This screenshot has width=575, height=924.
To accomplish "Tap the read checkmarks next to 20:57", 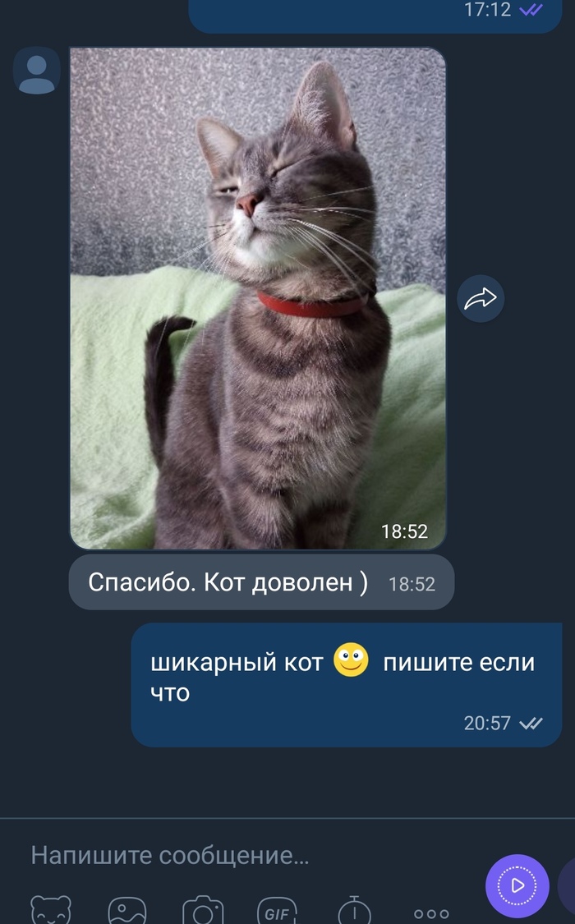I will click(531, 723).
